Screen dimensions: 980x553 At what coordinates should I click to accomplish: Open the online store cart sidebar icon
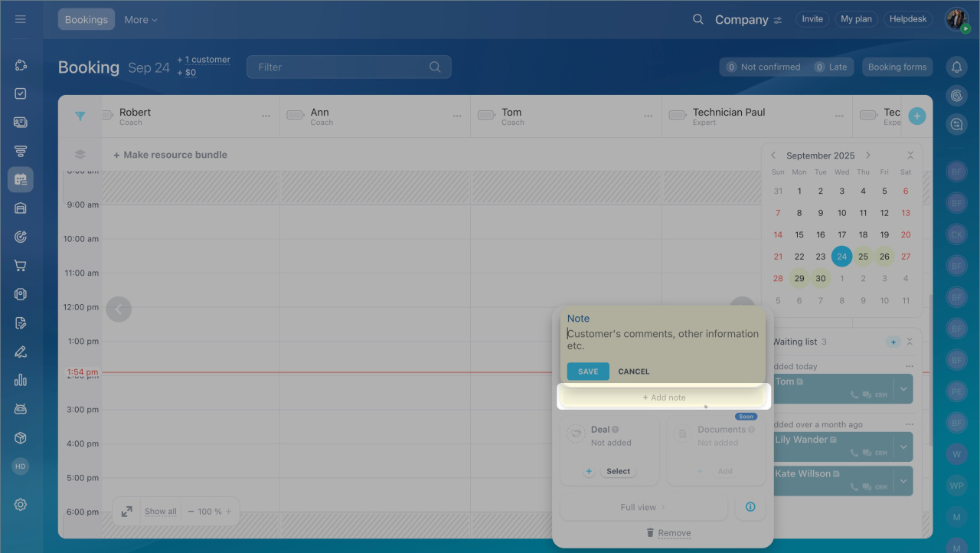pyautogui.click(x=21, y=266)
